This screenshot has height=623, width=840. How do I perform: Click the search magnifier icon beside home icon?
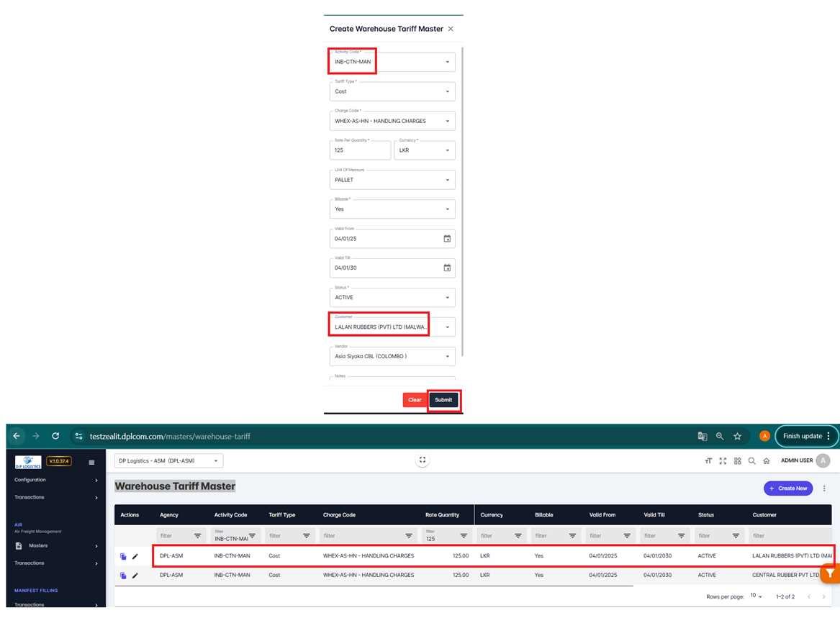click(x=751, y=461)
